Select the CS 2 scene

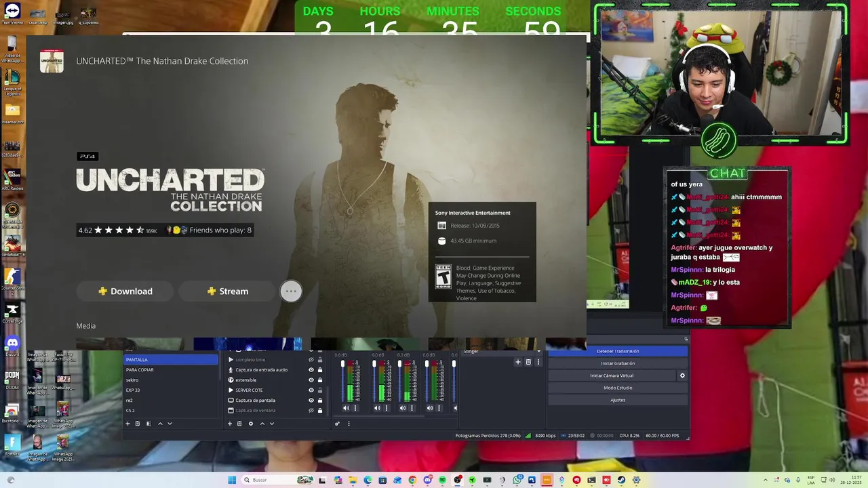coord(171,410)
